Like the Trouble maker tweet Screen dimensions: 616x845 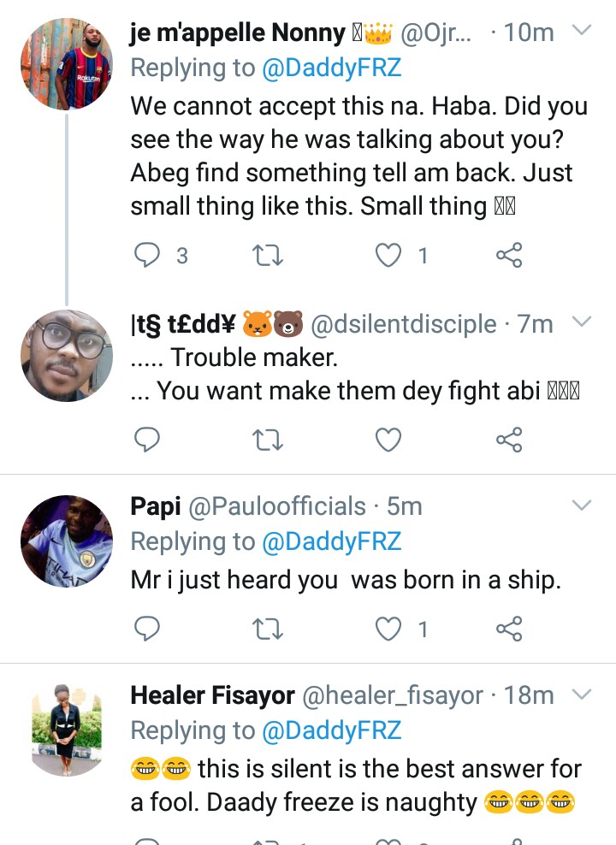coord(389,440)
